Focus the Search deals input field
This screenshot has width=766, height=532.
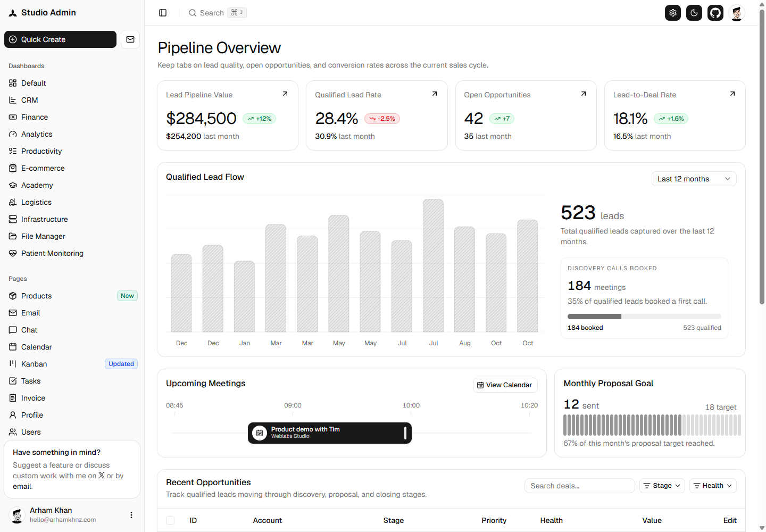coord(579,486)
